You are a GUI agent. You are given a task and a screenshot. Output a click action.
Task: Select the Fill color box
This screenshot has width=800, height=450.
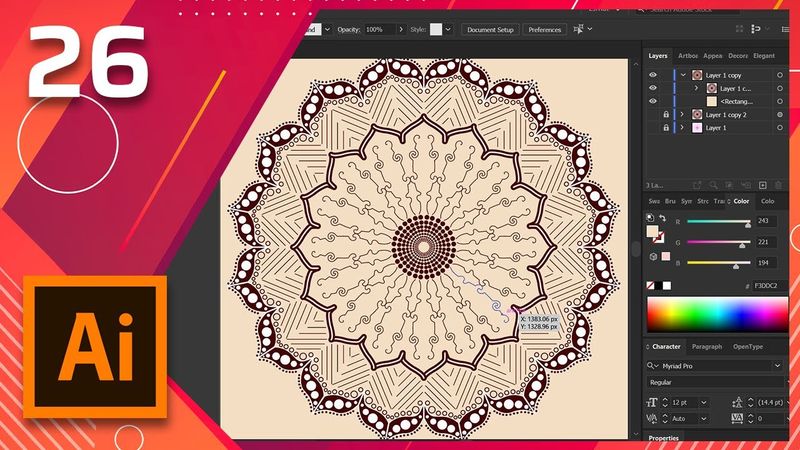click(653, 231)
